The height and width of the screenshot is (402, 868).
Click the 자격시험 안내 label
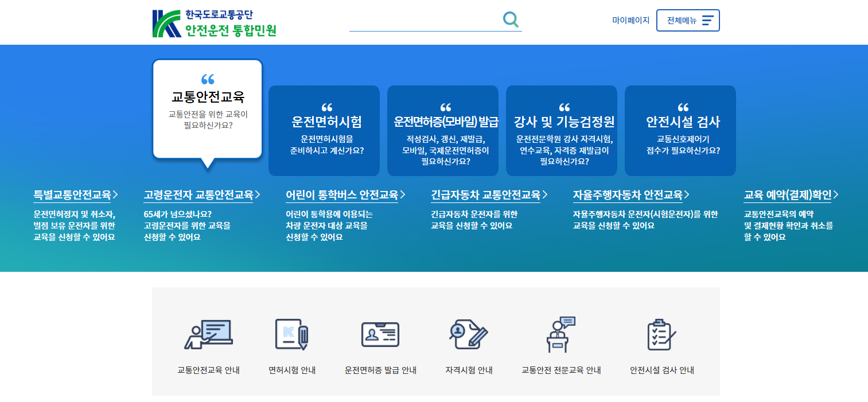coord(469,370)
